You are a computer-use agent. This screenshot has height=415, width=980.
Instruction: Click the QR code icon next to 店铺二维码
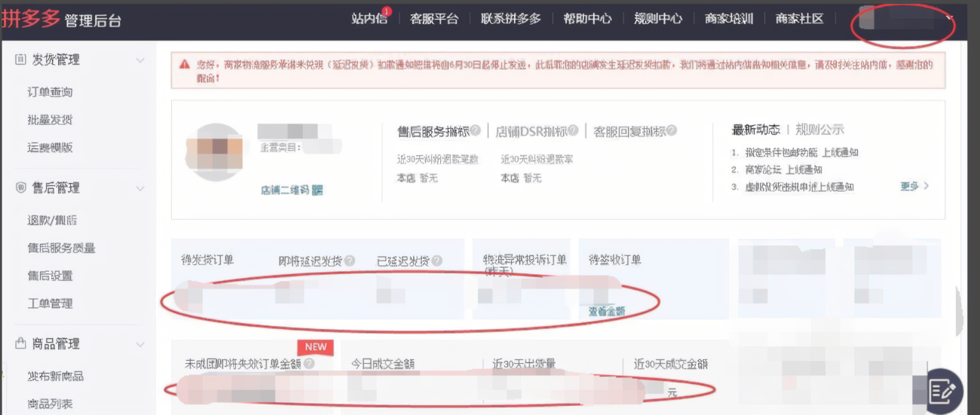pyautogui.click(x=317, y=191)
